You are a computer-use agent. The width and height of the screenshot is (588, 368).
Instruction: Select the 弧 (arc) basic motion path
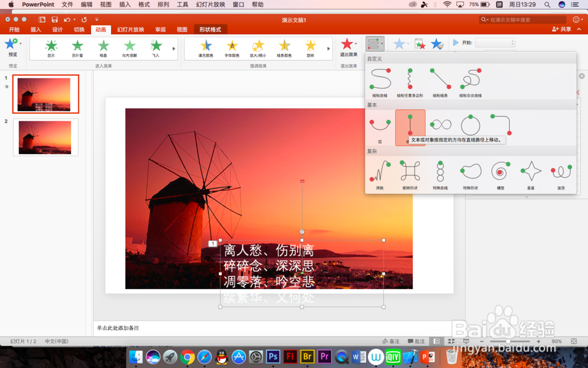tap(380, 128)
